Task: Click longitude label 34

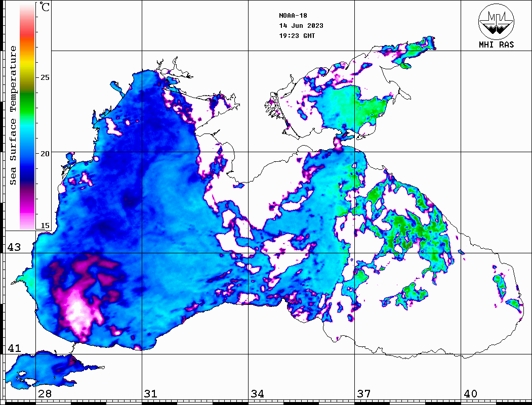Action: tap(257, 394)
